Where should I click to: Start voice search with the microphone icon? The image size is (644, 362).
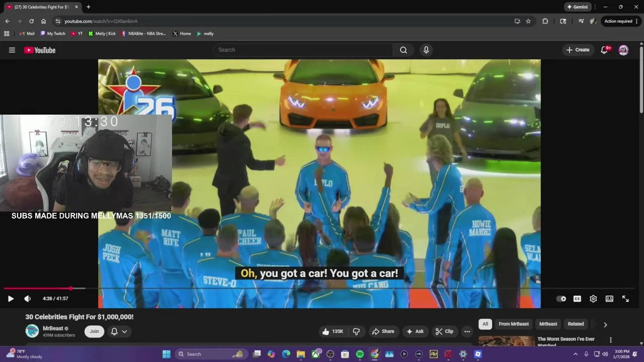pyautogui.click(x=426, y=50)
